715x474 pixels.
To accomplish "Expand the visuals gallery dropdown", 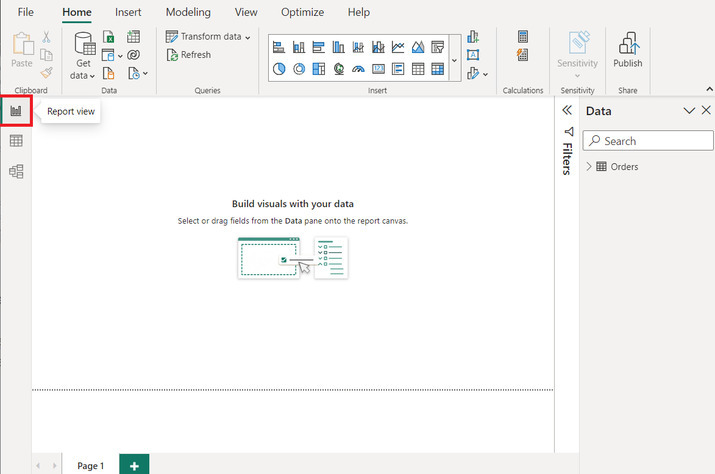I will click(x=454, y=60).
